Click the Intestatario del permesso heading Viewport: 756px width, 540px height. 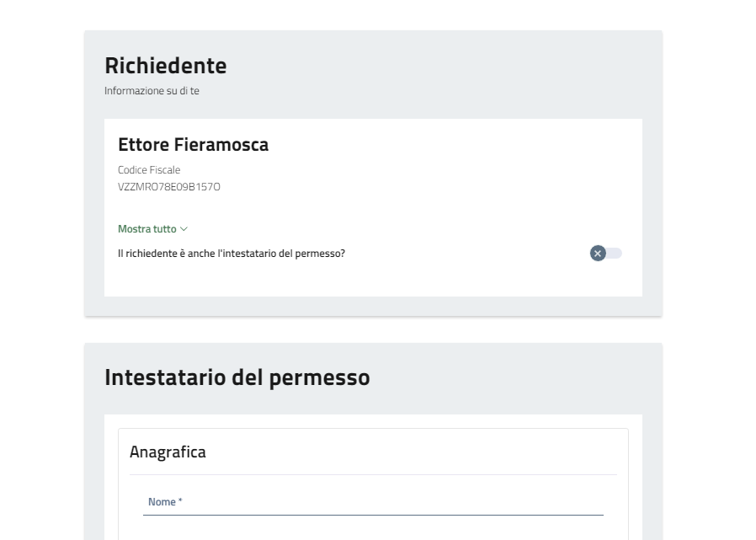(x=237, y=377)
